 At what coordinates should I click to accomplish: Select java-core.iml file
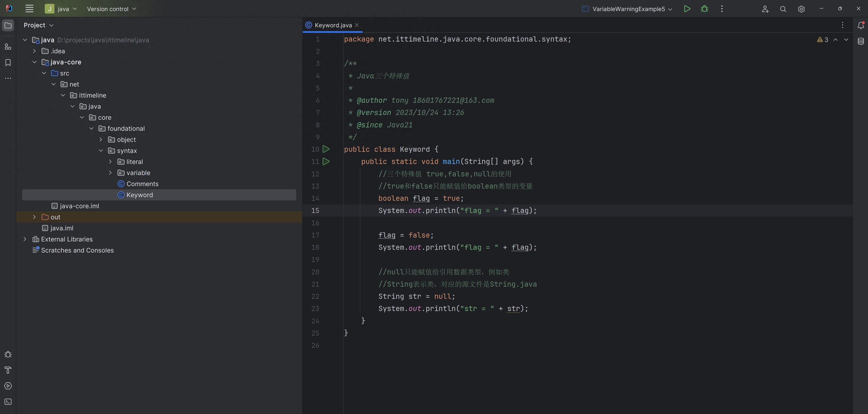click(75, 206)
